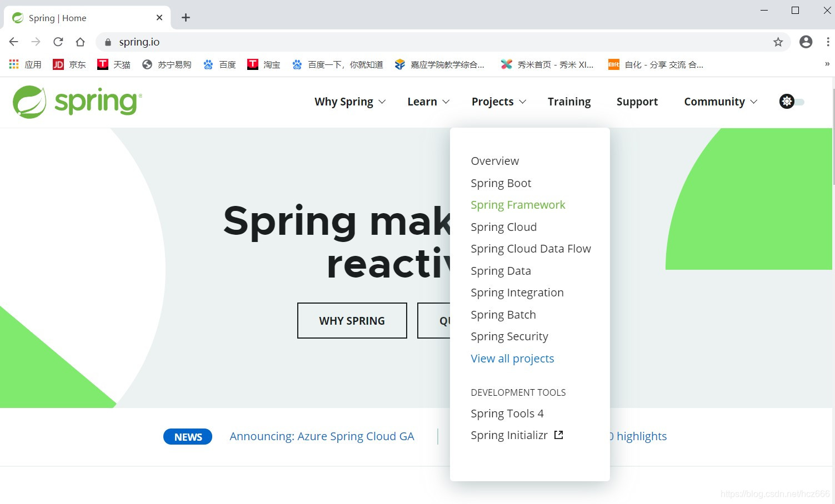Viewport: 835px width, 504px height.
Task: Open the 秀米首页 bookmark
Action: click(547, 64)
